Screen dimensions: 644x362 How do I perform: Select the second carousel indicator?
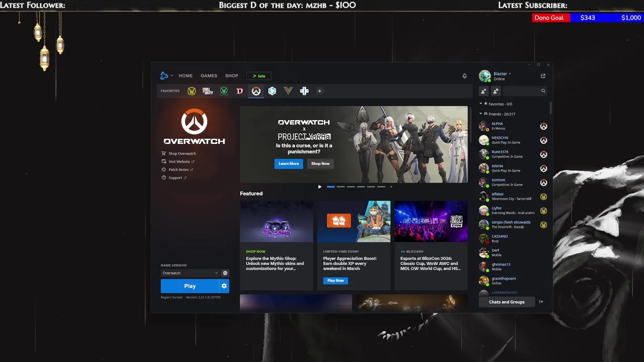point(341,187)
